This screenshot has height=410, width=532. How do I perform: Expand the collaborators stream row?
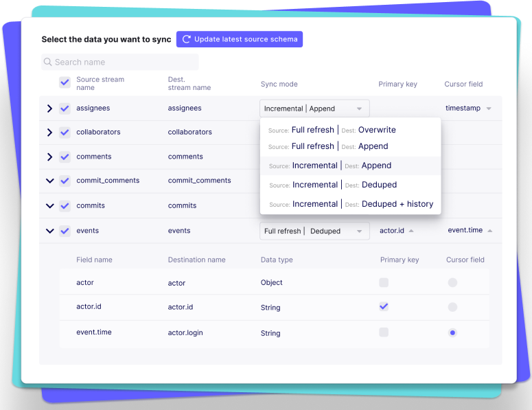(x=49, y=133)
